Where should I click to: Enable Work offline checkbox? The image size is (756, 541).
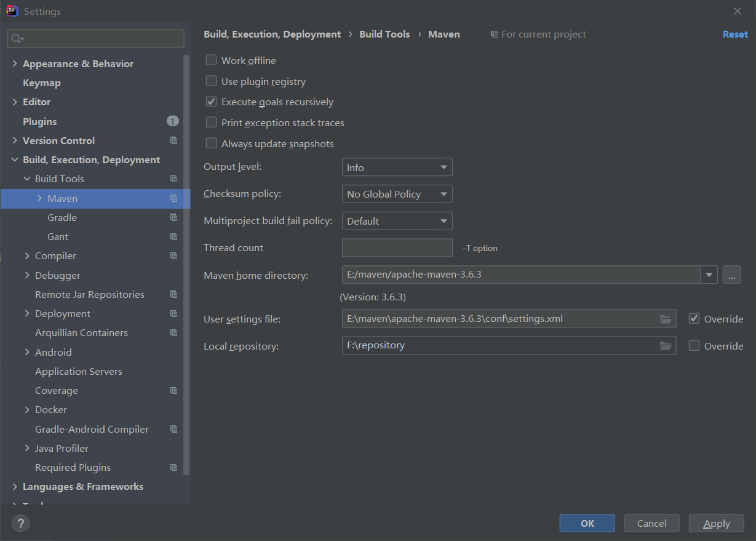point(211,60)
